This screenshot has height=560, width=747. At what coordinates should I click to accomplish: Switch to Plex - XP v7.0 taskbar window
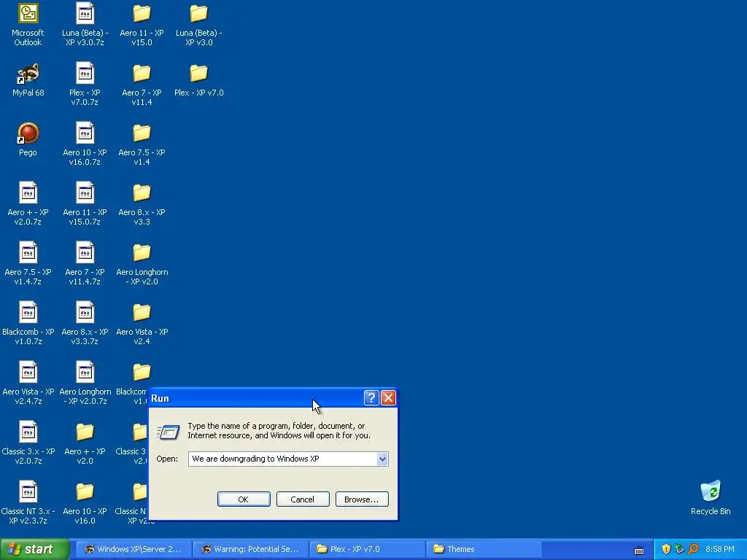click(x=368, y=549)
